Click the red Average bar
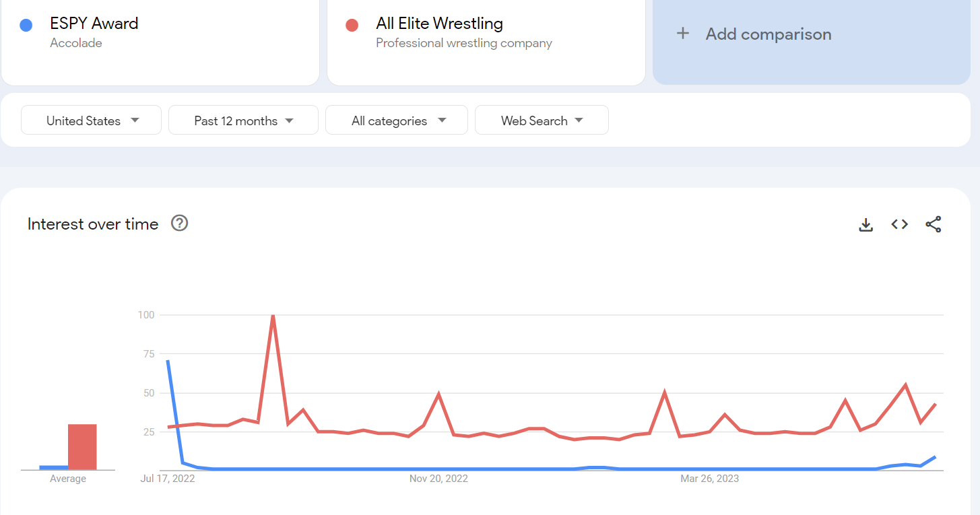The width and height of the screenshot is (980, 515). click(x=82, y=446)
